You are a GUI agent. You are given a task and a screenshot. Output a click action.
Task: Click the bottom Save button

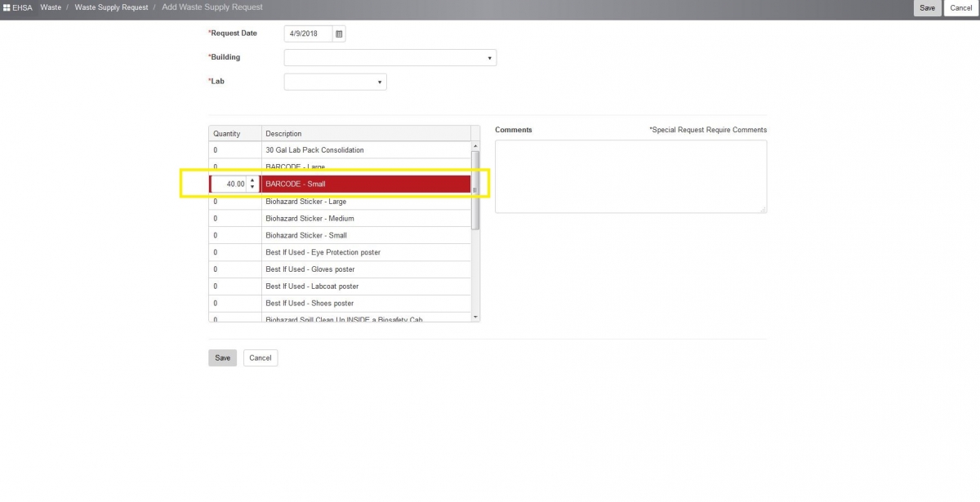(222, 358)
